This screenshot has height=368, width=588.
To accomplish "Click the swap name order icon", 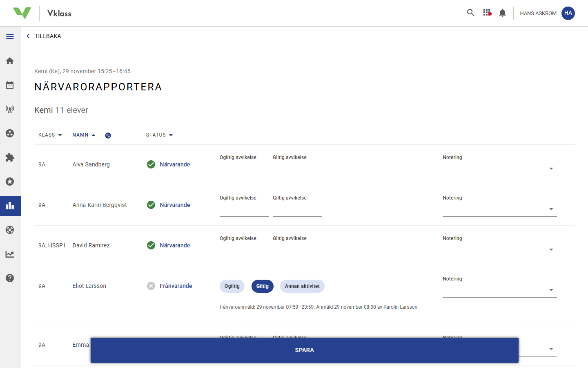I will click(108, 135).
